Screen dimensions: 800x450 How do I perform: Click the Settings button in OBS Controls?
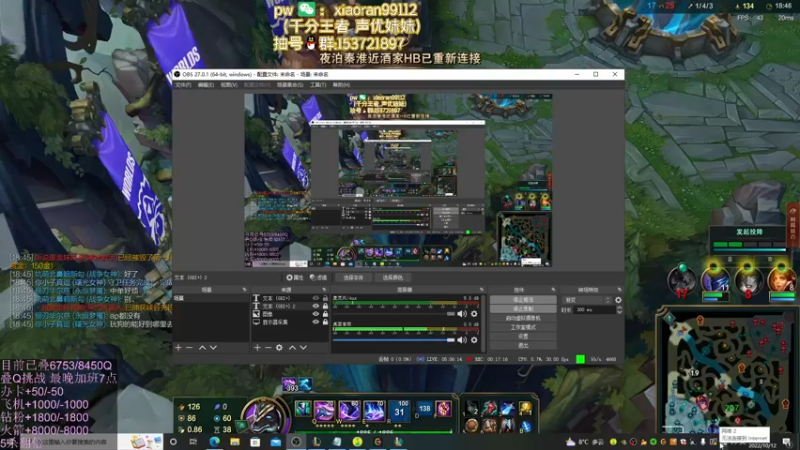[x=523, y=337]
